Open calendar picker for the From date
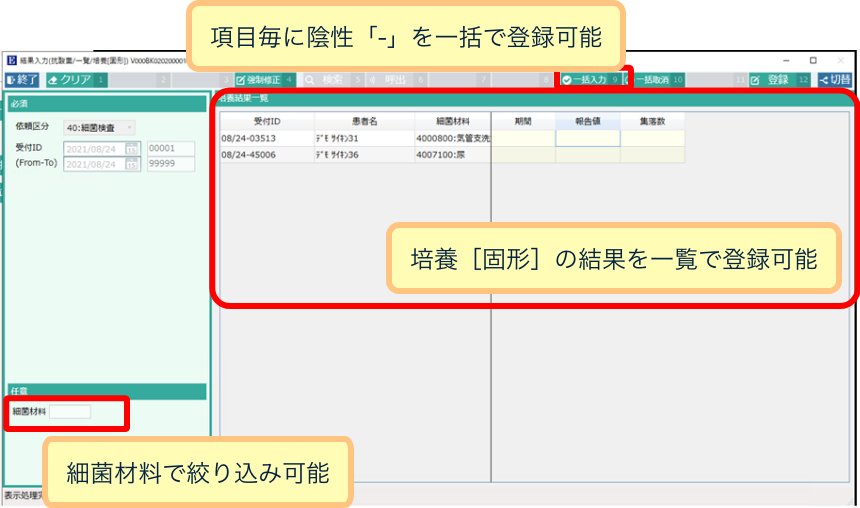 coord(132,149)
